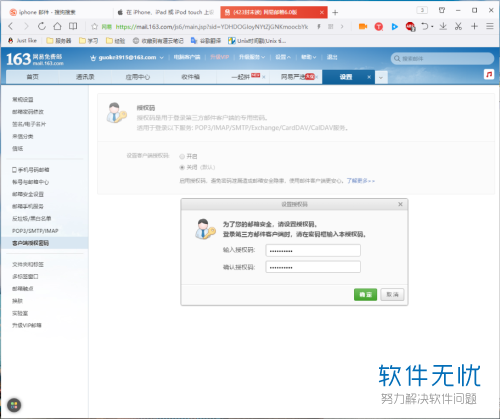This screenshot has width=500, height=419.
Task: Click the scissors screenshot tool icon
Action: pyautogui.click(x=459, y=26)
